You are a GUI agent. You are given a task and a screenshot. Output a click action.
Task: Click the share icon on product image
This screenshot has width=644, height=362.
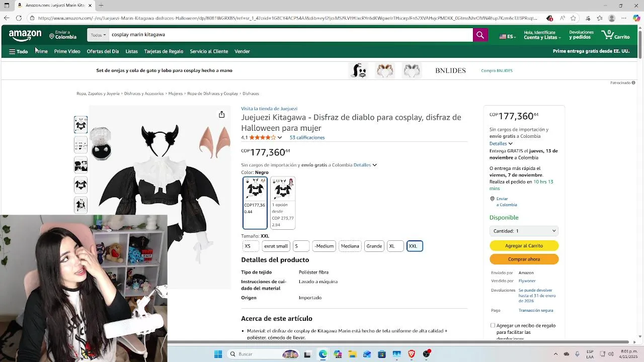[221, 115]
